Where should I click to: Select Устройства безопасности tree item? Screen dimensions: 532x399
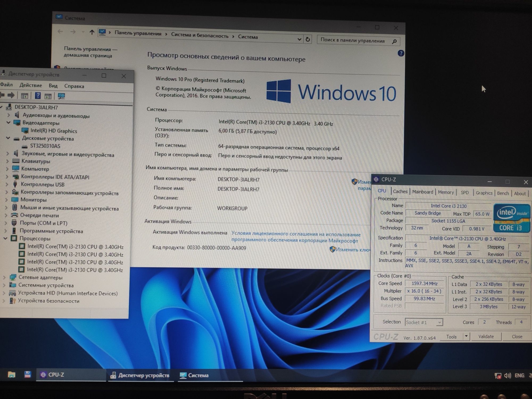click(x=49, y=301)
